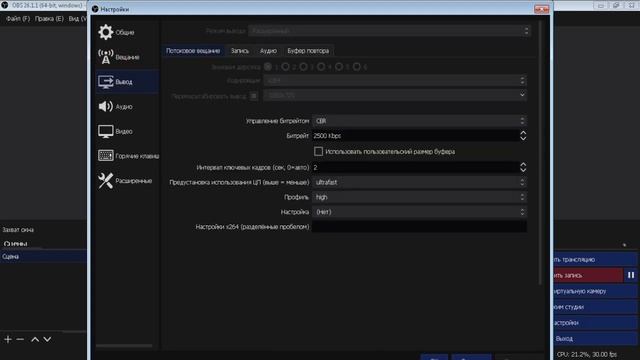Open the Профиль high dropdown

coord(419,197)
